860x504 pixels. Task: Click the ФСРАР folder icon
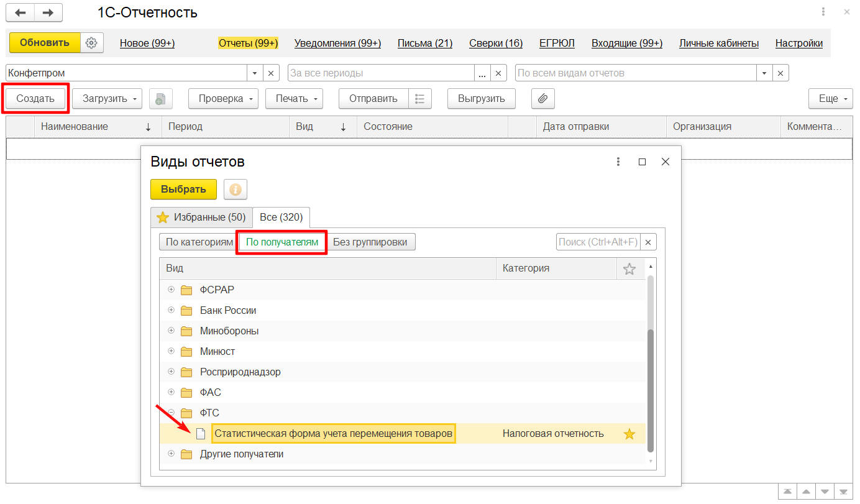tap(186, 290)
